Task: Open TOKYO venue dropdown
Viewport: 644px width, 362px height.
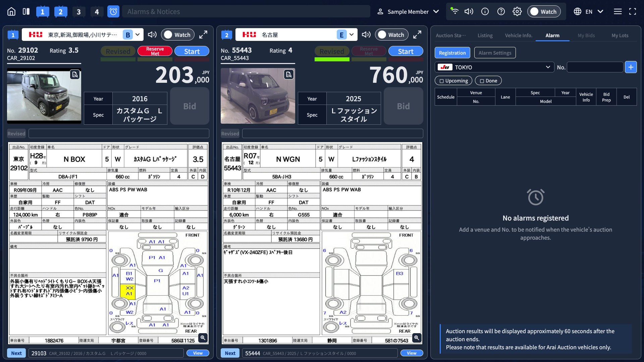Action: 494,67
